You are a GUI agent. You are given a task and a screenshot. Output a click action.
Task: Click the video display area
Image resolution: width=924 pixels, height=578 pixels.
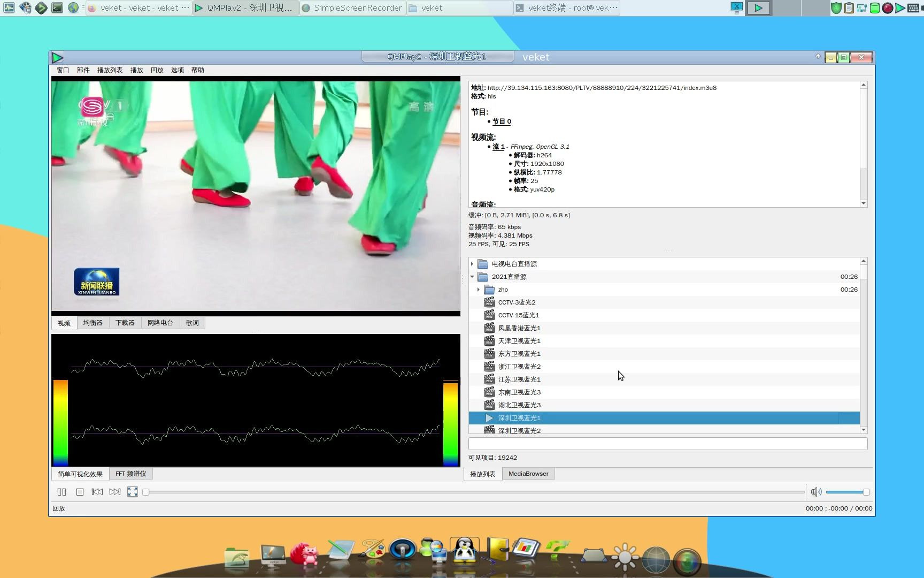(x=256, y=196)
